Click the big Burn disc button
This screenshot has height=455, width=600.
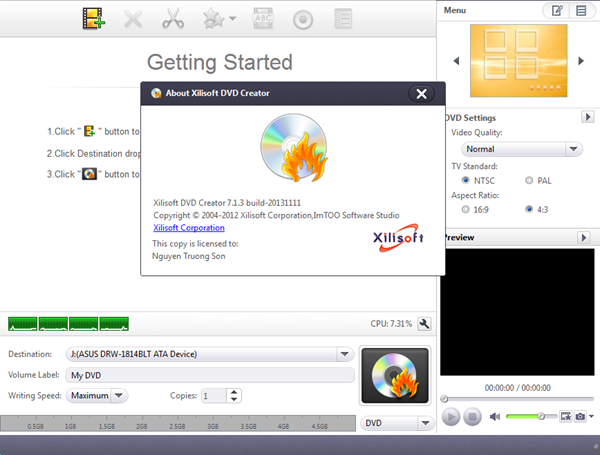click(395, 375)
